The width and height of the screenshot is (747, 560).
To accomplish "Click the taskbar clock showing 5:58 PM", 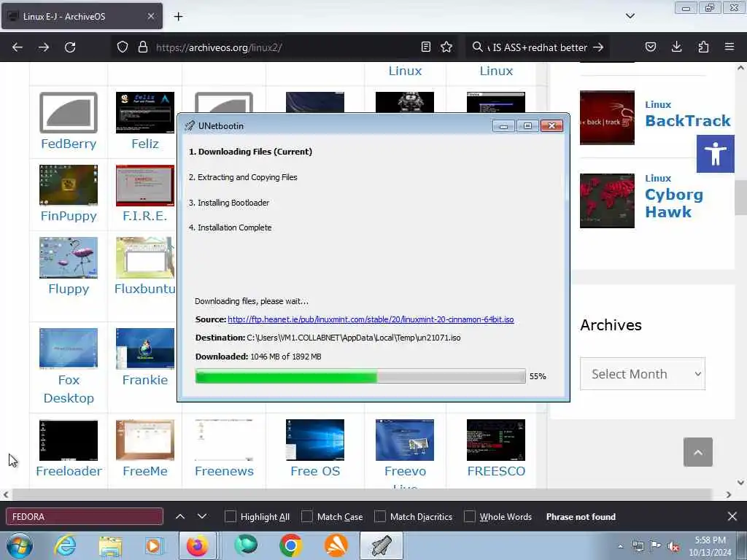I will (710, 546).
